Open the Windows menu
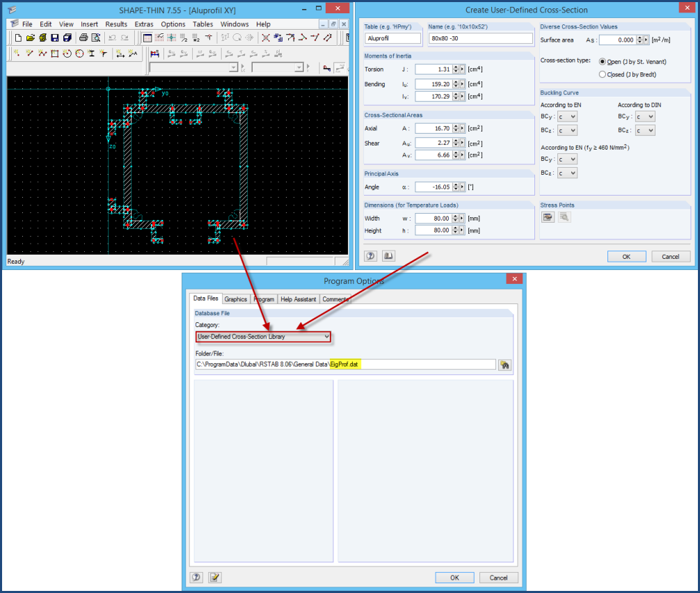Screen dimensions: 700x593 [234, 24]
